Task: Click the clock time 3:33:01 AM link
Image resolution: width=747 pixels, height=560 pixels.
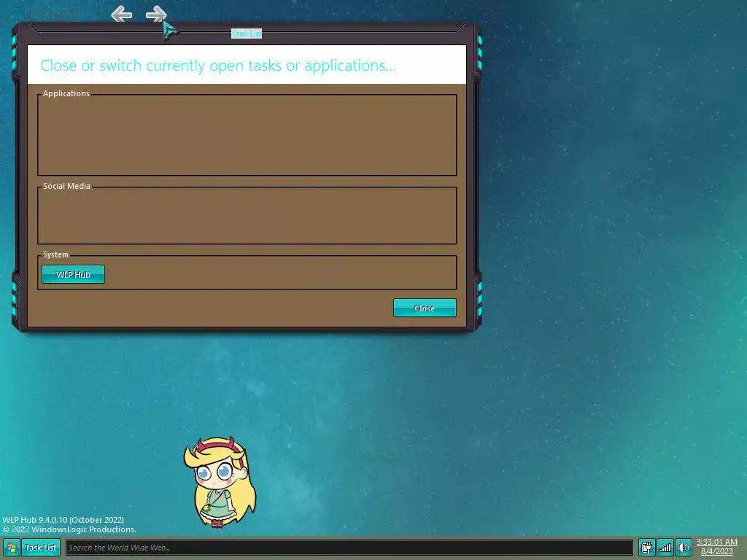Action: (716, 542)
